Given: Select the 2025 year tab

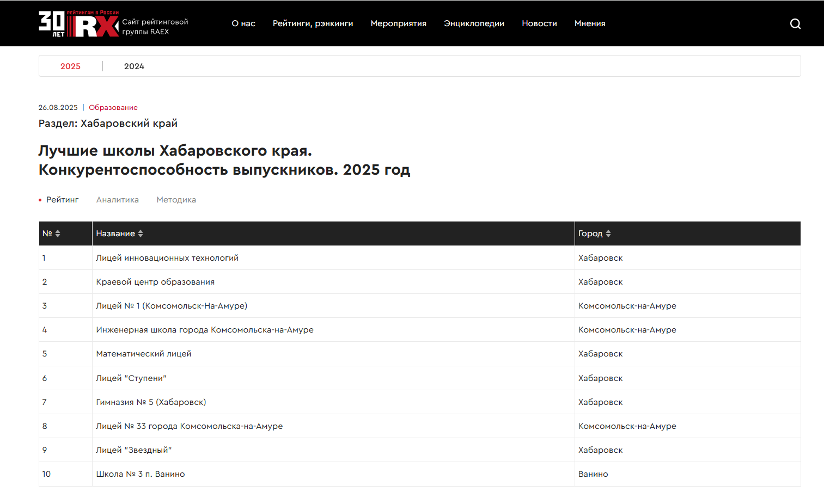Looking at the screenshot, I should 70,66.
